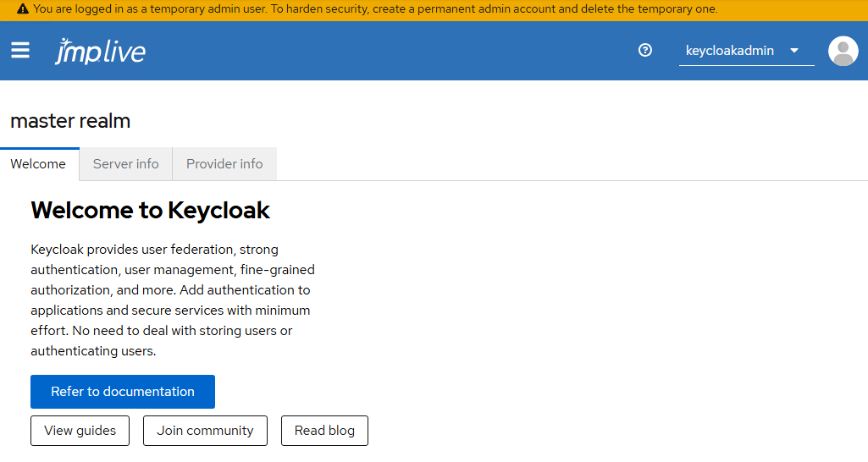
Task: Click the Keycloak description paragraph
Action: pyautogui.click(x=173, y=300)
